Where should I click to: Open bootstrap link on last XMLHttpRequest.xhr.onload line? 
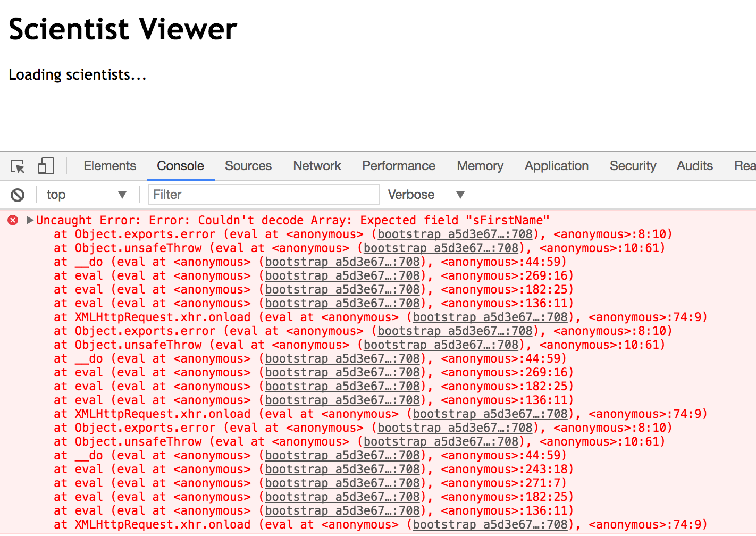[x=490, y=525]
